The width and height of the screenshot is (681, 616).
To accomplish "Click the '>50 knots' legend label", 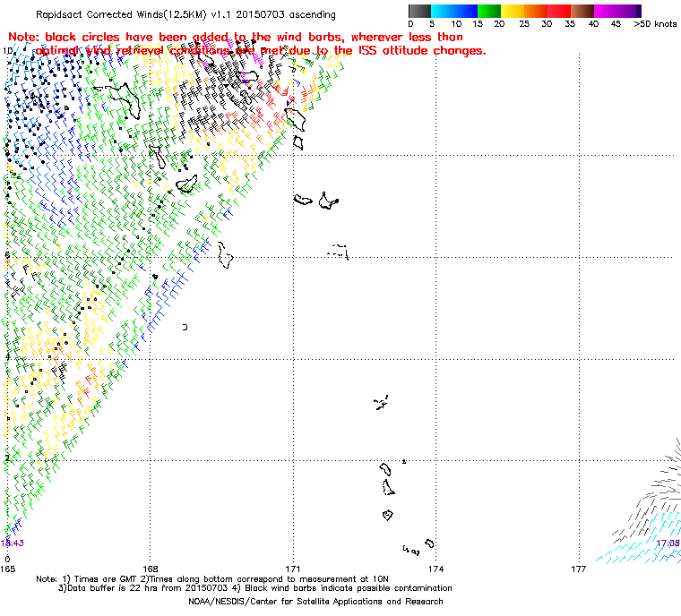I will tap(655, 24).
